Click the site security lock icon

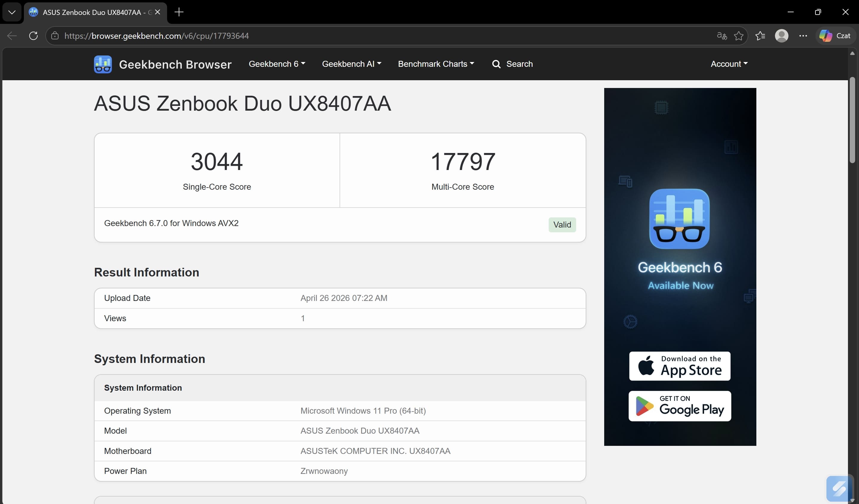click(x=55, y=36)
